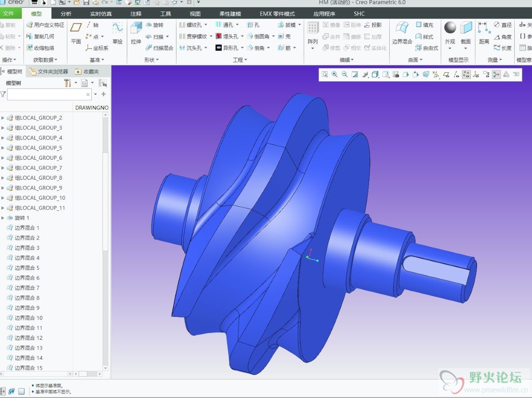Open the 扫描混合 swept blend tool

tap(159, 48)
